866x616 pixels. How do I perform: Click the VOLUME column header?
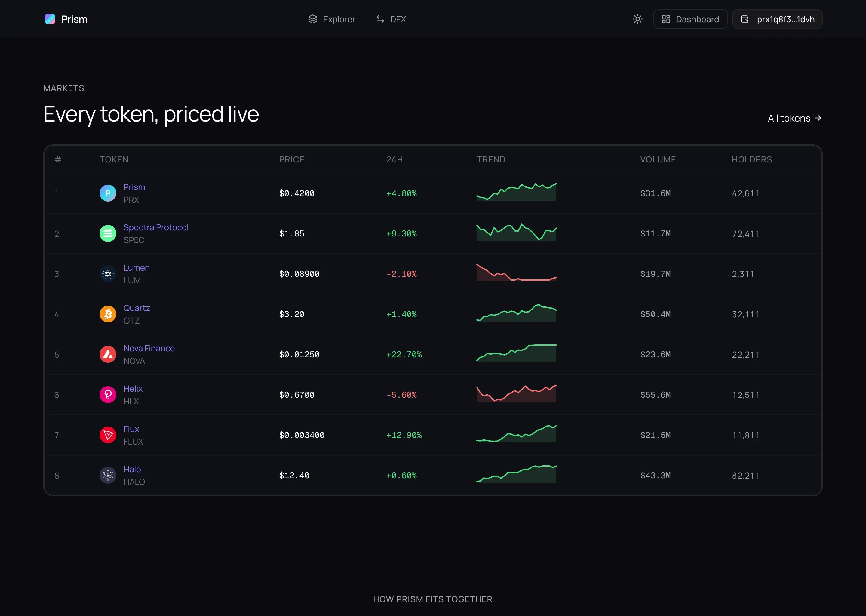pos(658,159)
